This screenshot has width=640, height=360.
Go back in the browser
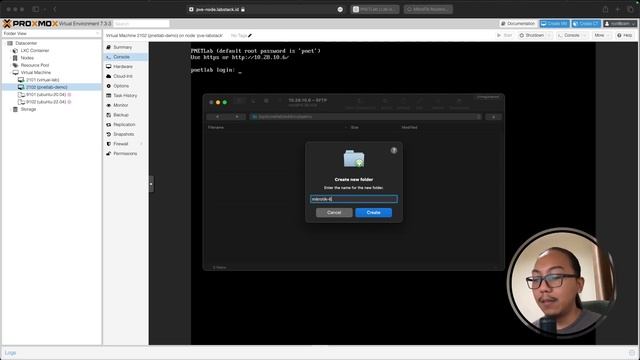coord(54,9)
